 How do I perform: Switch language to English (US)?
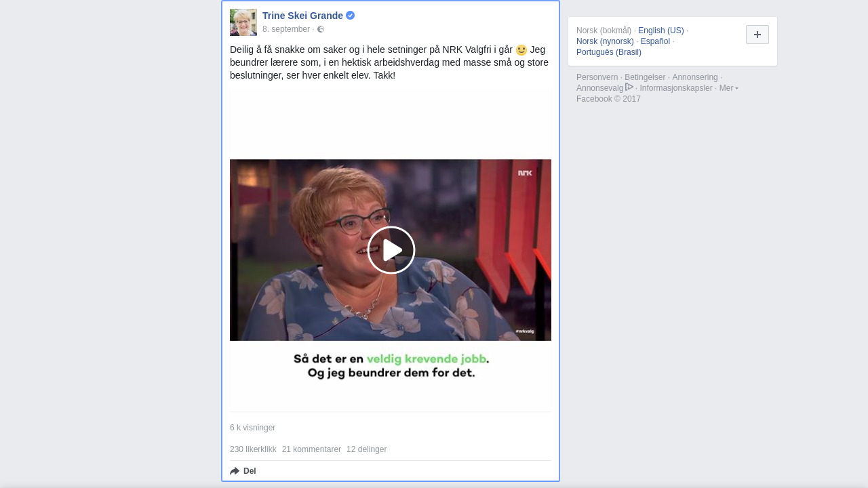[x=660, y=30]
